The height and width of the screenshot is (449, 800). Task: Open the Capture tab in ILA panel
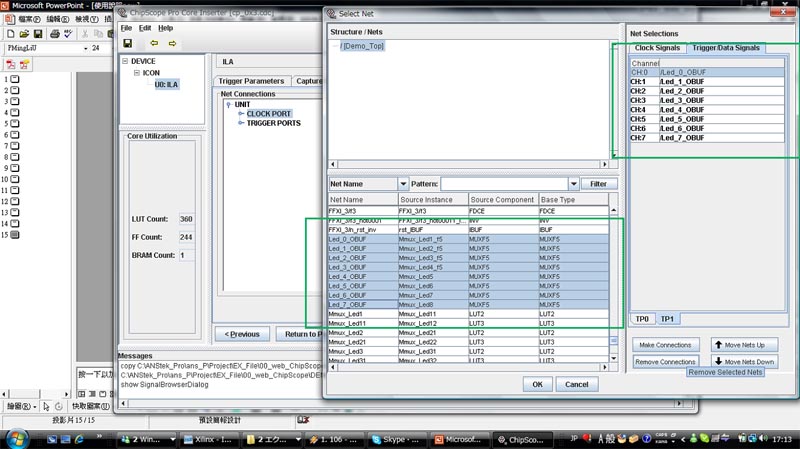coord(308,81)
